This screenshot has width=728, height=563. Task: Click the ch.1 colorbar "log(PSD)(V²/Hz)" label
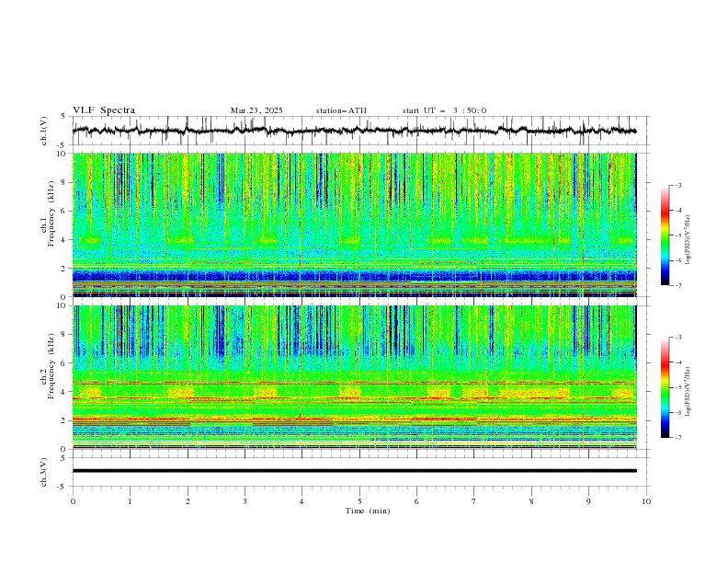[x=689, y=240]
